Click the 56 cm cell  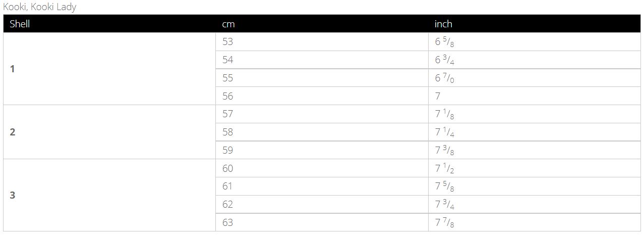point(228,96)
